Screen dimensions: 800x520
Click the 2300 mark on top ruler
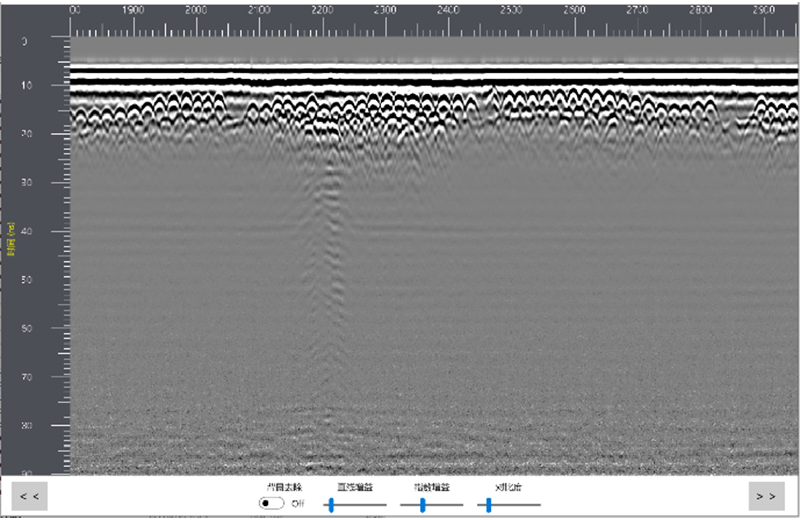click(x=386, y=11)
